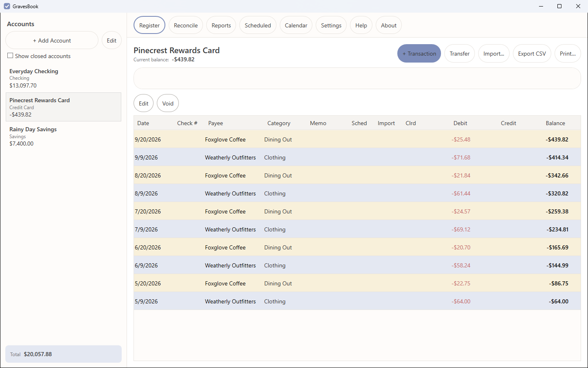Click the Payee column header
Image resolution: width=588 pixels, height=368 pixels.
coord(216,123)
